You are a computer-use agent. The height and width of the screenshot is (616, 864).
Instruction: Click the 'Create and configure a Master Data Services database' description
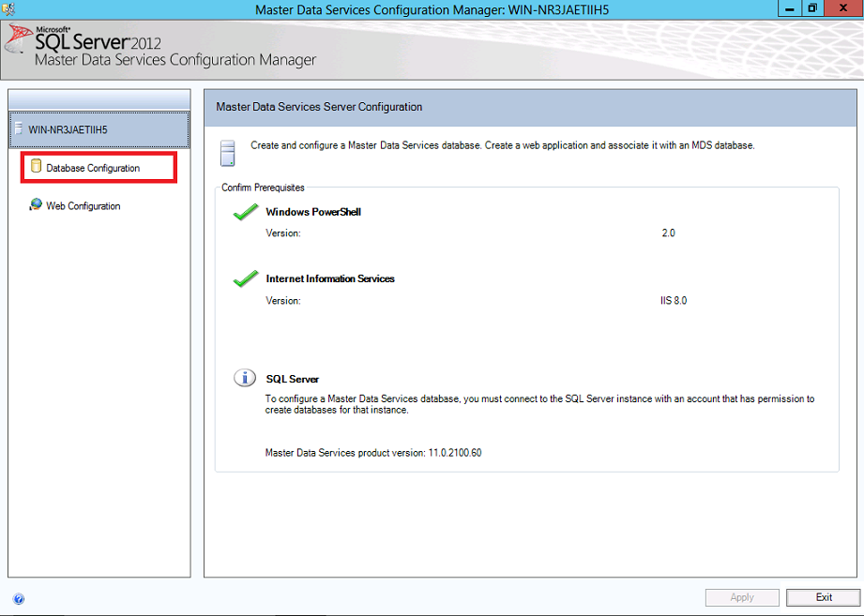coord(503,145)
